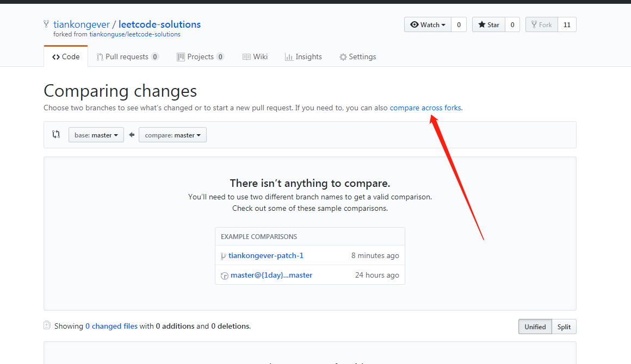This screenshot has height=364, width=631.
Task: Click the Fork button
Action: (x=542, y=24)
